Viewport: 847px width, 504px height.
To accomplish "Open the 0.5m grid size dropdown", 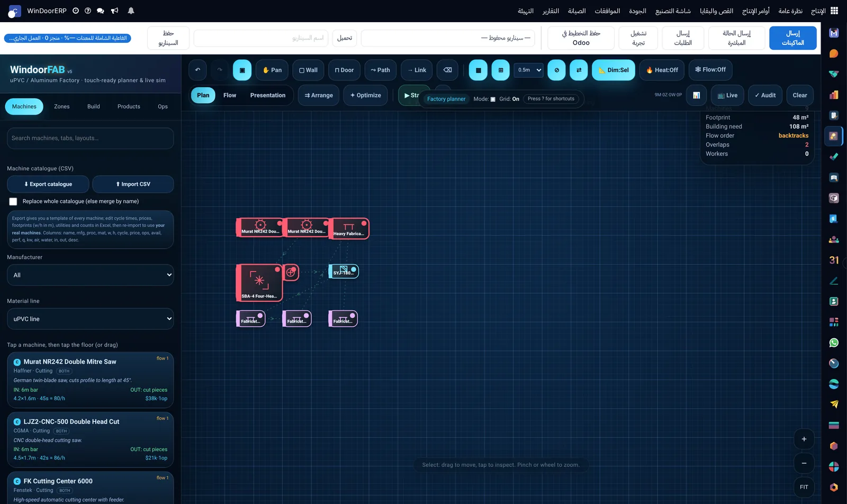I will click(529, 70).
